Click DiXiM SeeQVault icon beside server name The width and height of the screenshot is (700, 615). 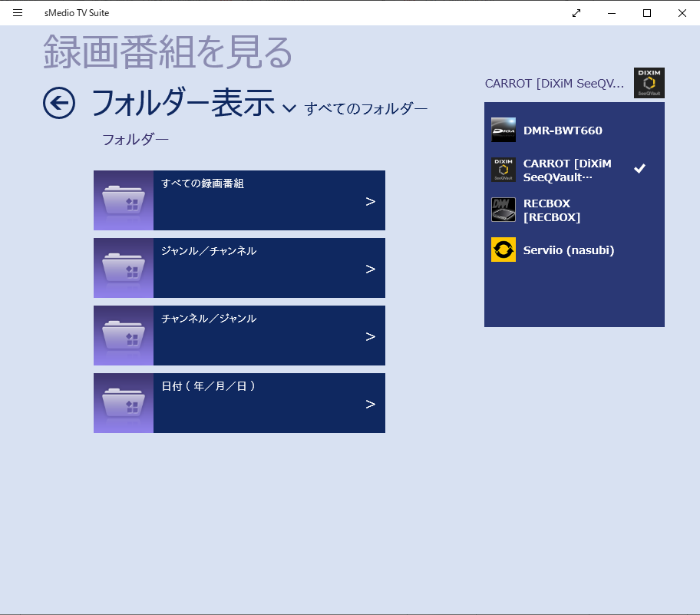pyautogui.click(x=649, y=83)
